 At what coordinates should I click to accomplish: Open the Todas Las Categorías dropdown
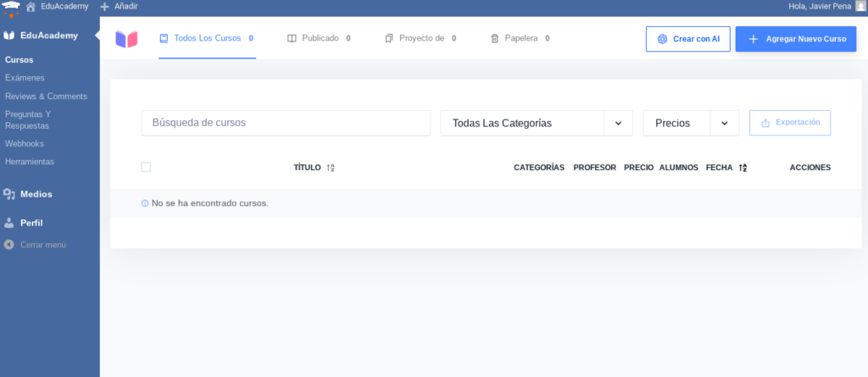[537, 123]
